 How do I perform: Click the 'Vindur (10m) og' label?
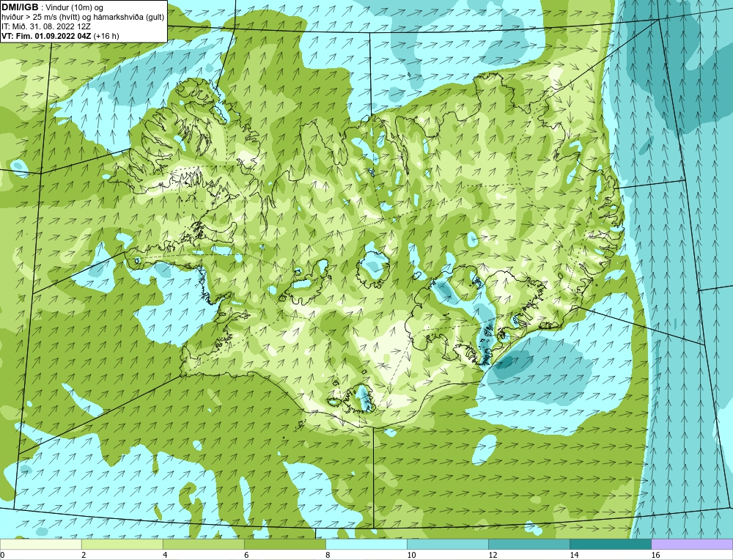click(75, 7)
